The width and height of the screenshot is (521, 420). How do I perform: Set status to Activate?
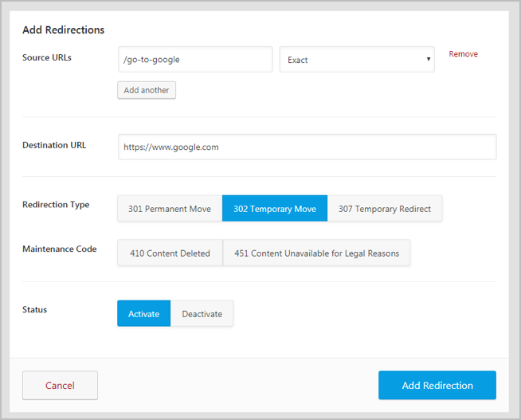(x=144, y=314)
